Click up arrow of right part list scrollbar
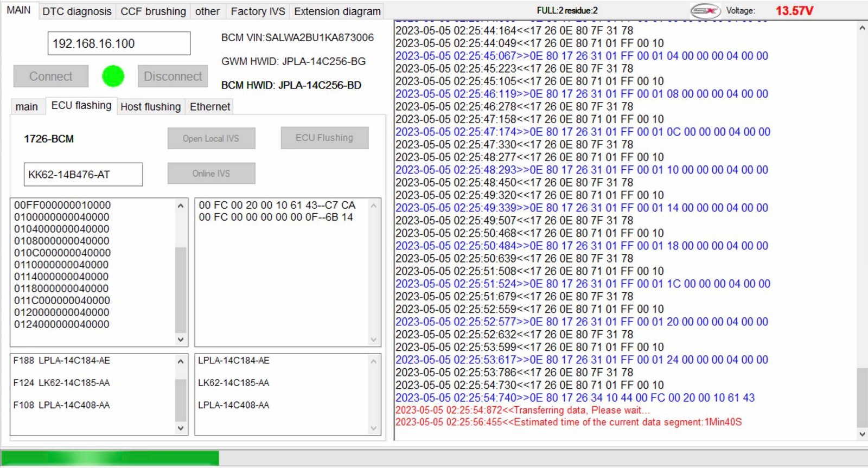 (x=373, y=361)
